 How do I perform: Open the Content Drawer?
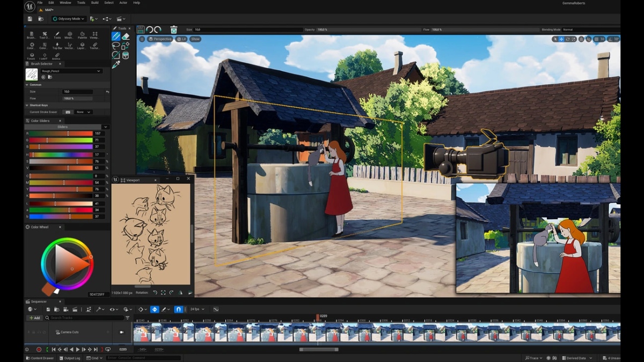[40, 358]
